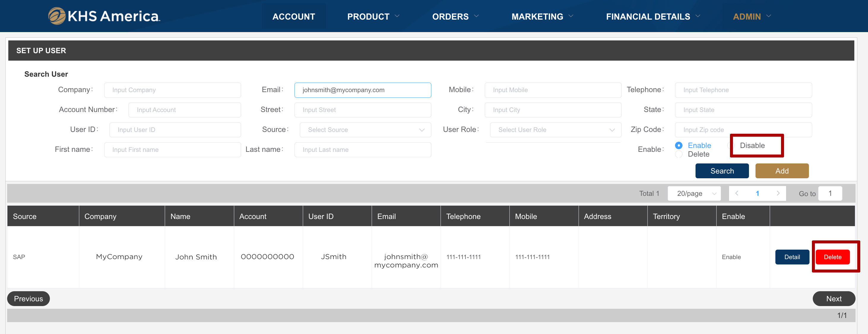Change the 20/page results size dropdown

click(x=694, y=193)
